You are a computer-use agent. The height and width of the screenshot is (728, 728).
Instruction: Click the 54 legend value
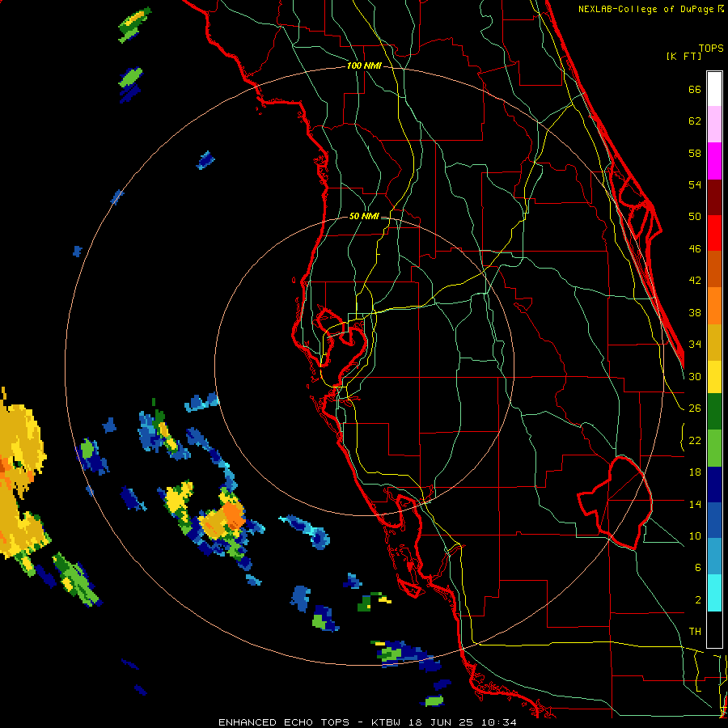coord(695,184)
